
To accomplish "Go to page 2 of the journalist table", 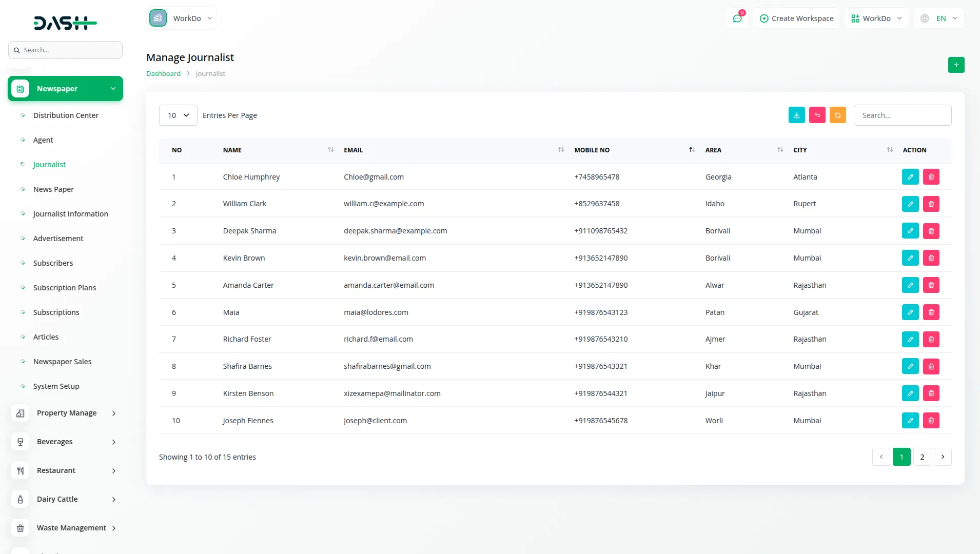I will coord(922,457).
